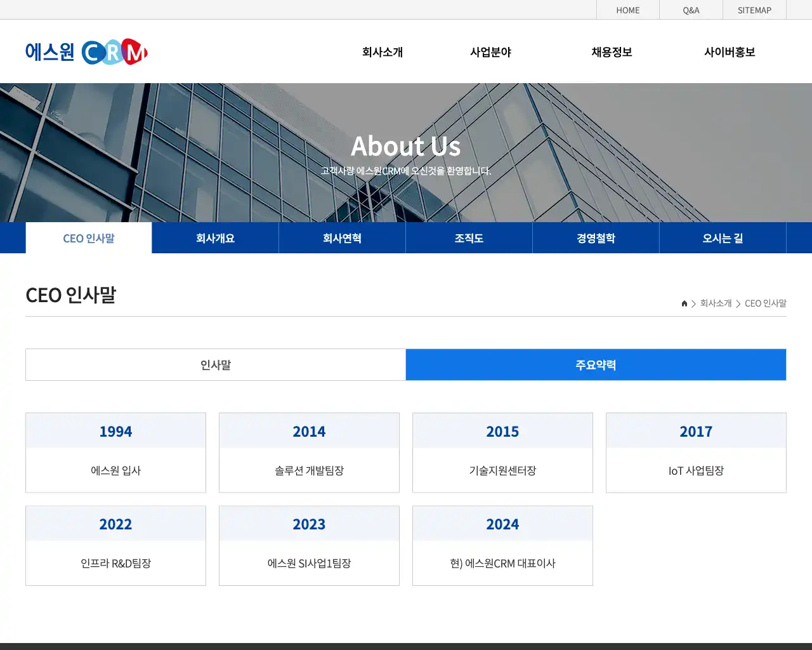This screenshot has height=650, width=812.
Task: Open the SITEMAP page
Action: [x=754, y=10]
